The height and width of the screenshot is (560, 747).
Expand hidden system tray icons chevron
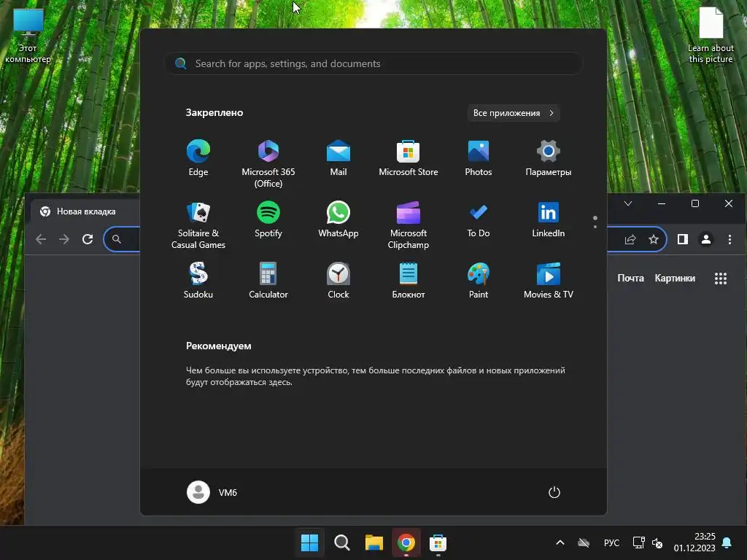coord(560,542)
